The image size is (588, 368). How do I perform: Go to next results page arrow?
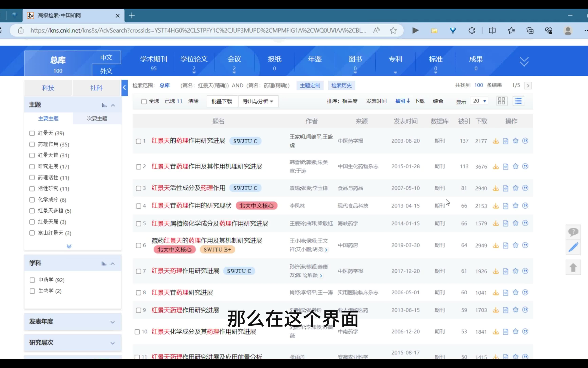(x=528, y=85)
